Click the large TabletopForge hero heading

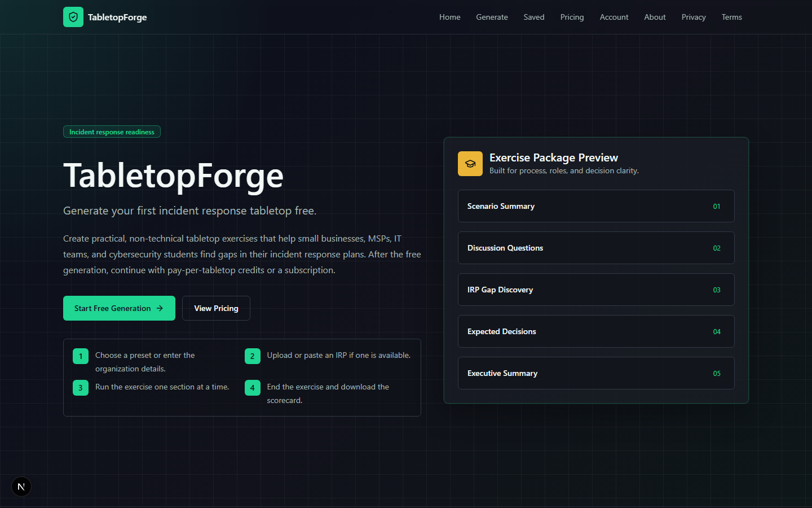[x=173, y=176]
